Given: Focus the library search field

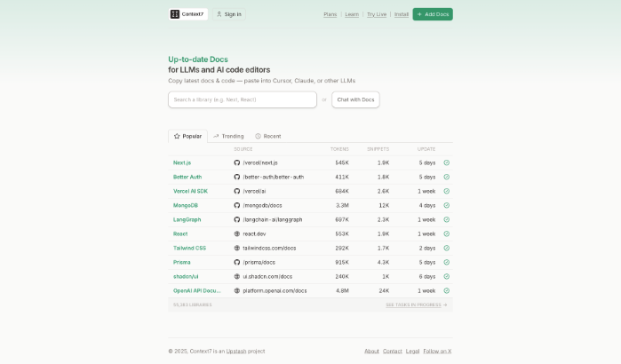Looking at the screenshot, I should click(242, 99).
